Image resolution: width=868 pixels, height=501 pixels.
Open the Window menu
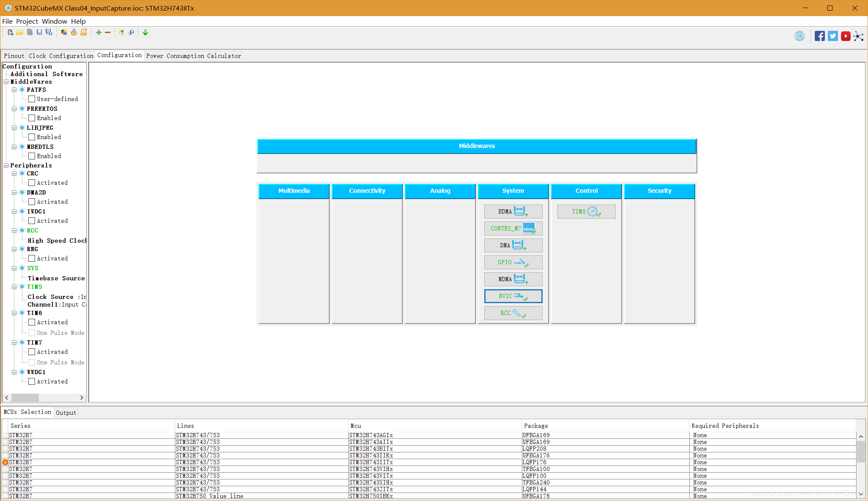(x=55, y=21)
